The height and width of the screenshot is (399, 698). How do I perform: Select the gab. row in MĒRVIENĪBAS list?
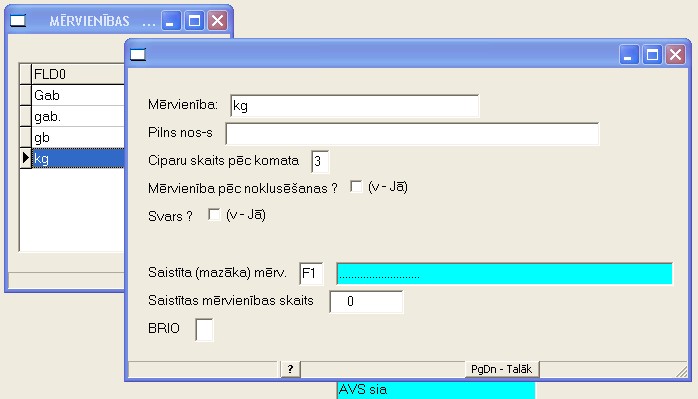pos(78,117)
